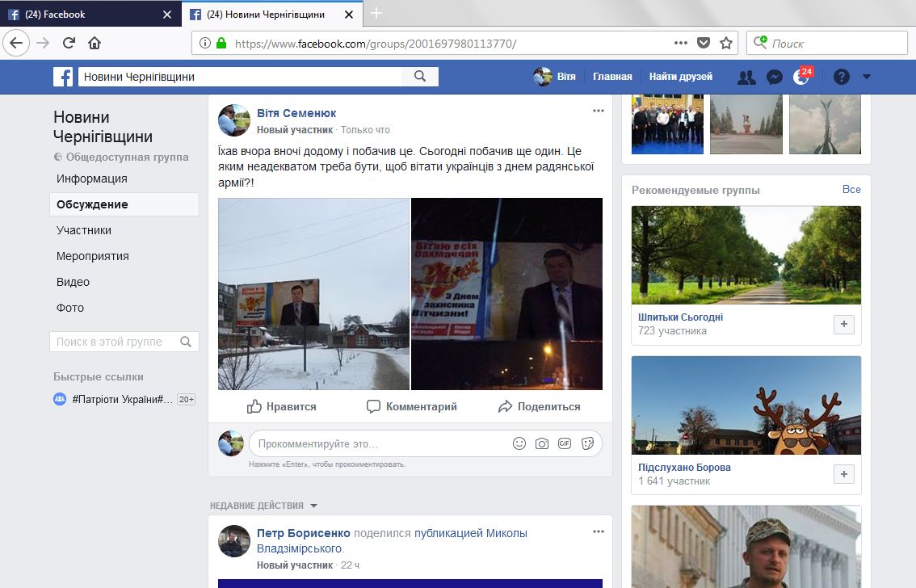This screenshot has width=916, height=588.
Task: Open Messenger icon in header
Action: pyautogui.click(x=774, y=77)
